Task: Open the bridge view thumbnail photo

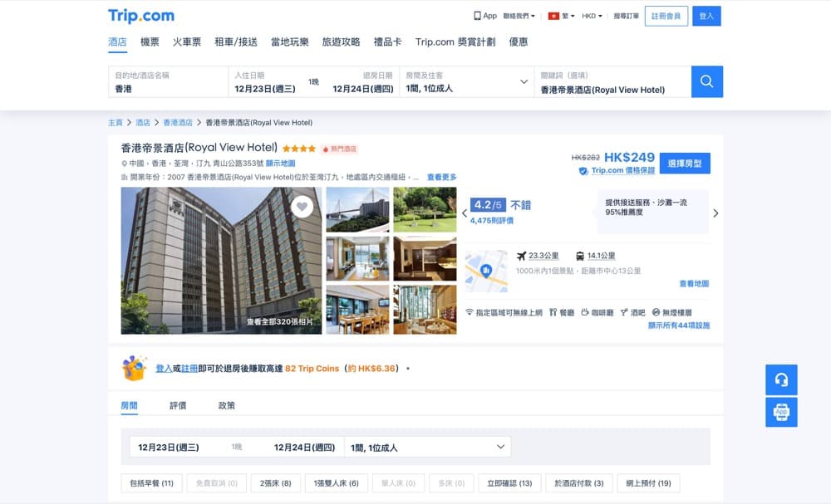Action: [x=357, y=209]
